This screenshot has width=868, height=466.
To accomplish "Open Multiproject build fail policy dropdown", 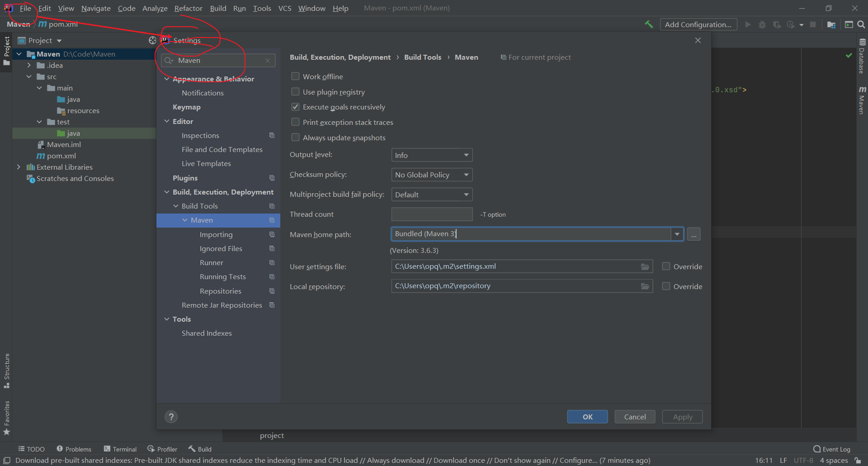I will [x=432, y=195].
